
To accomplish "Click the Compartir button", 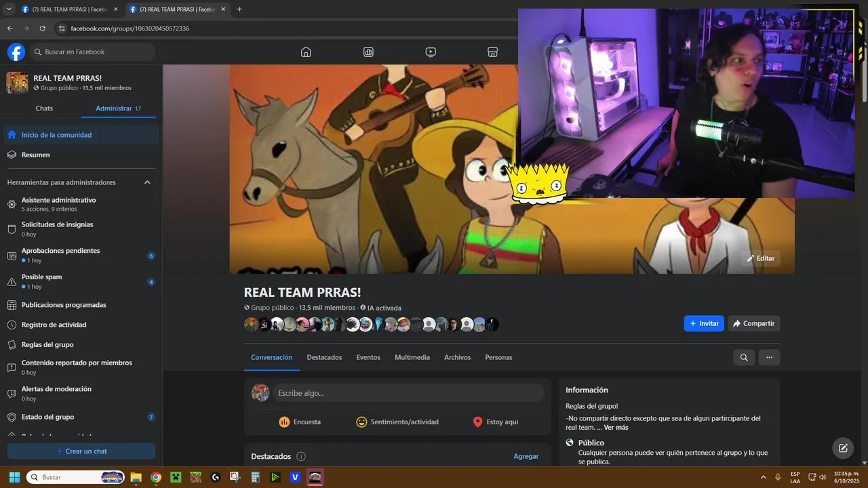I will (754, 323).
